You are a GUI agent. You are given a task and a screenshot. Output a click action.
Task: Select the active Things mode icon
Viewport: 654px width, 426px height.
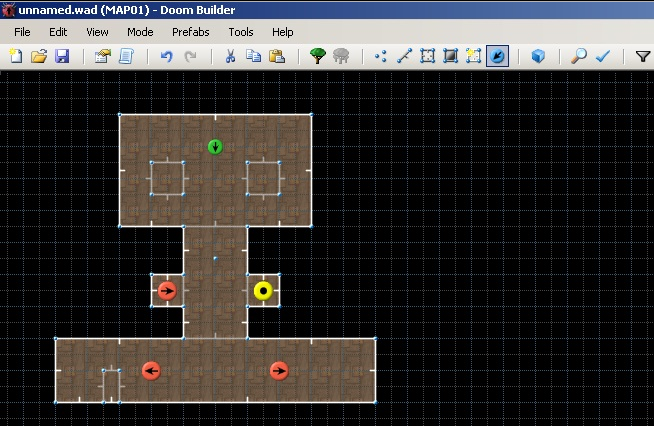[497, 56]
